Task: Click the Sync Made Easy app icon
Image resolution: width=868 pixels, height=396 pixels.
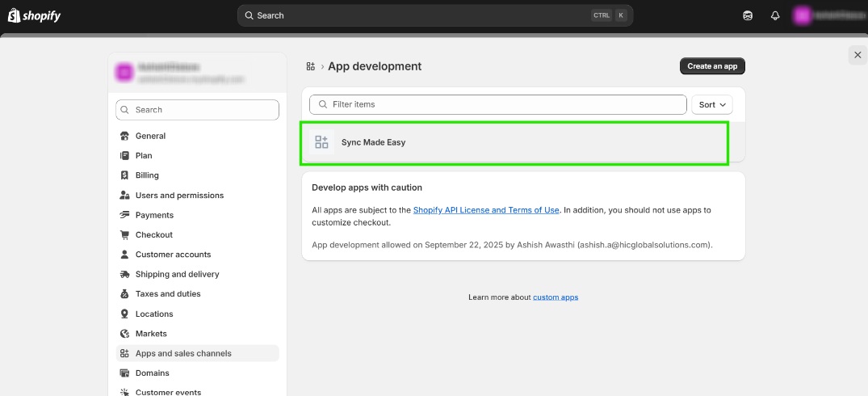Action: [x=321, y=142]
